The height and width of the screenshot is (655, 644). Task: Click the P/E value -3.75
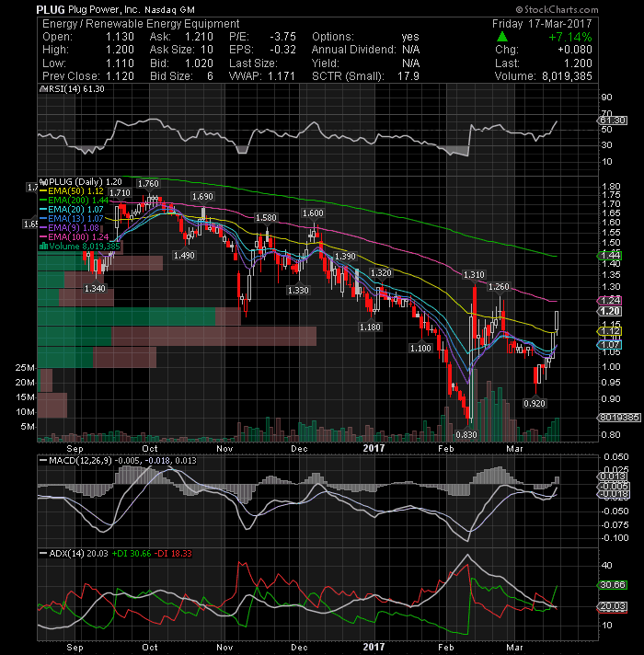click(x=282, y=37)
